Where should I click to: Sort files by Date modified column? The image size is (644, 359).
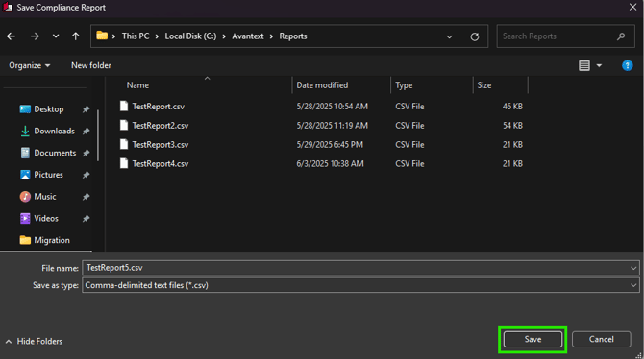click(322, 85)
